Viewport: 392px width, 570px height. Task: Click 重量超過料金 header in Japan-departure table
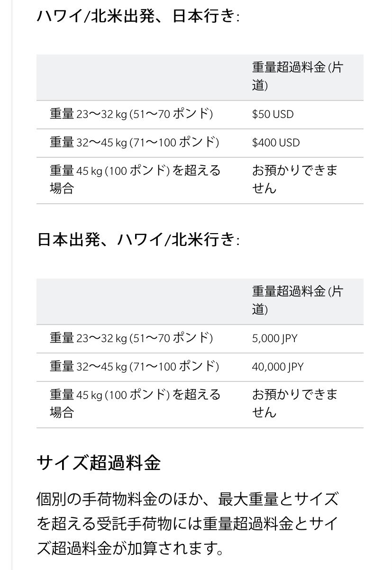coord(297,300)
